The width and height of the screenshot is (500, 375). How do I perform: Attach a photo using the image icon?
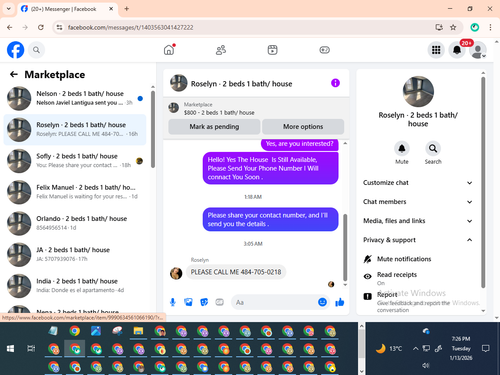point(188,302)
